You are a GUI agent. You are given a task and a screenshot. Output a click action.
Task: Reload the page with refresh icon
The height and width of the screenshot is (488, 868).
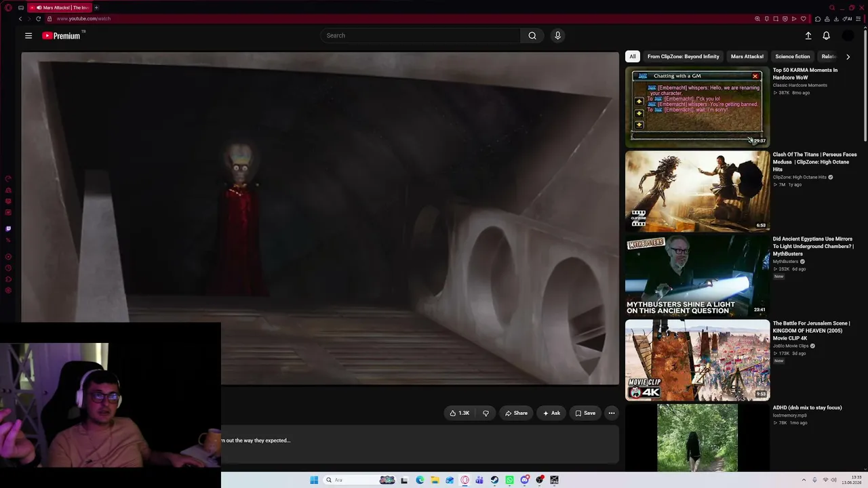click(38, 19)
